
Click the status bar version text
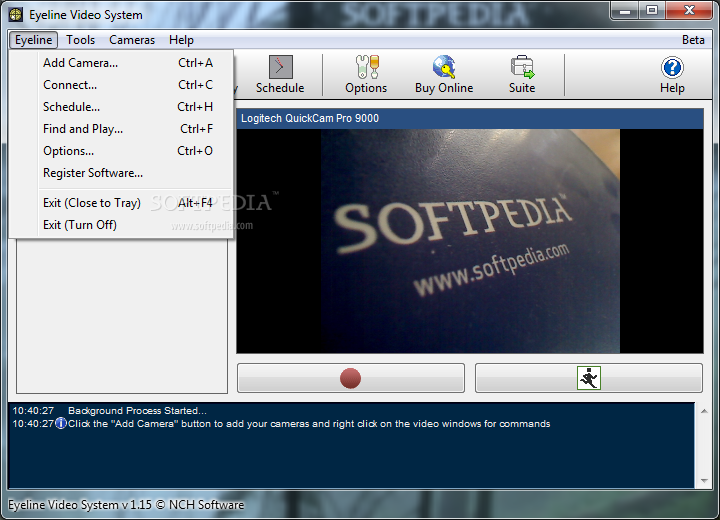point(126,505)
